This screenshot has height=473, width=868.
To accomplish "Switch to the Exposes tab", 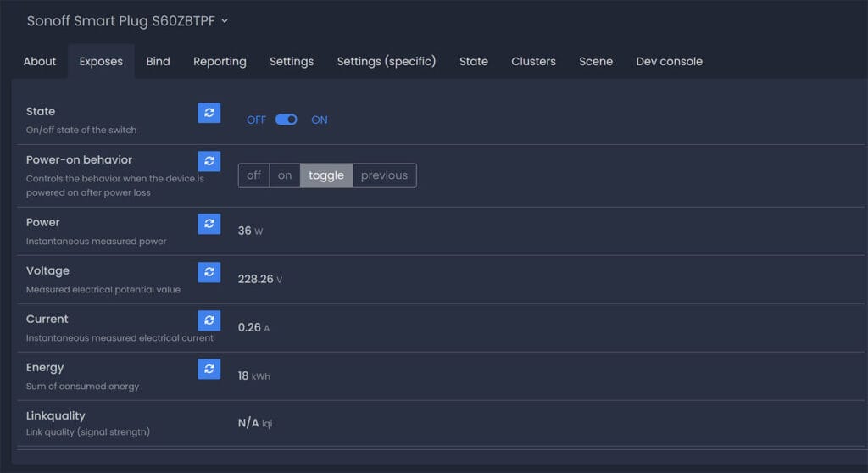I will (101, 62).
